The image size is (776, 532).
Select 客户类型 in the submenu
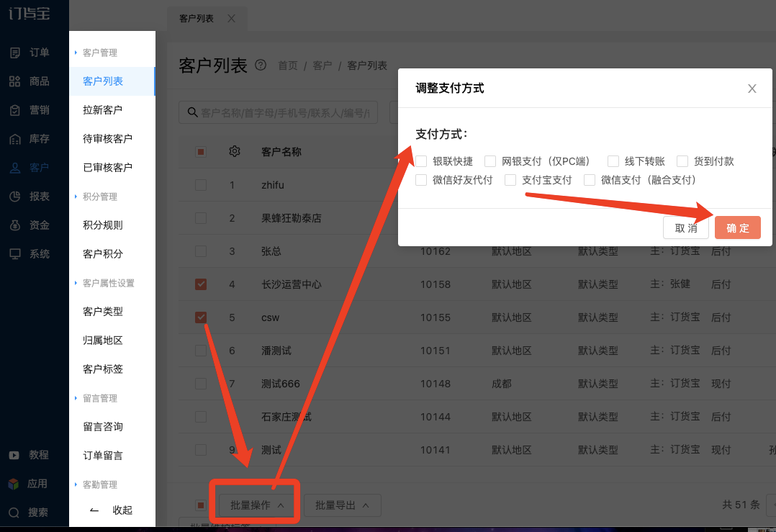coord(112,311)
